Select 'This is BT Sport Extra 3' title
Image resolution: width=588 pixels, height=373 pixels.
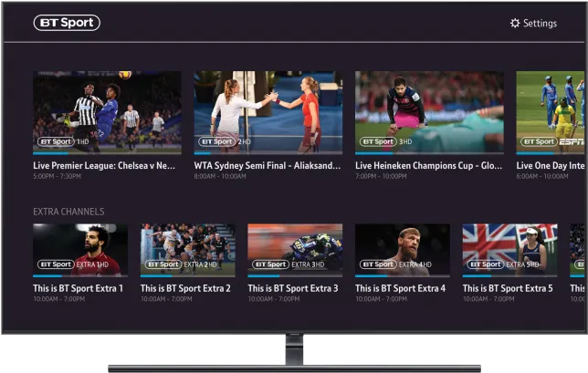pos(293,288)
